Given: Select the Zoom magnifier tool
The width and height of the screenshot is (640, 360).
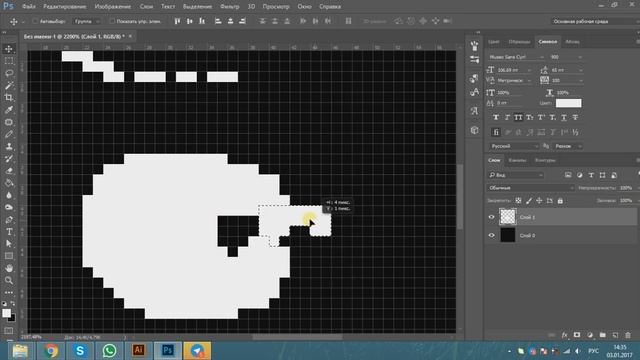Looking at the screenshot, I should coord(9,280).
